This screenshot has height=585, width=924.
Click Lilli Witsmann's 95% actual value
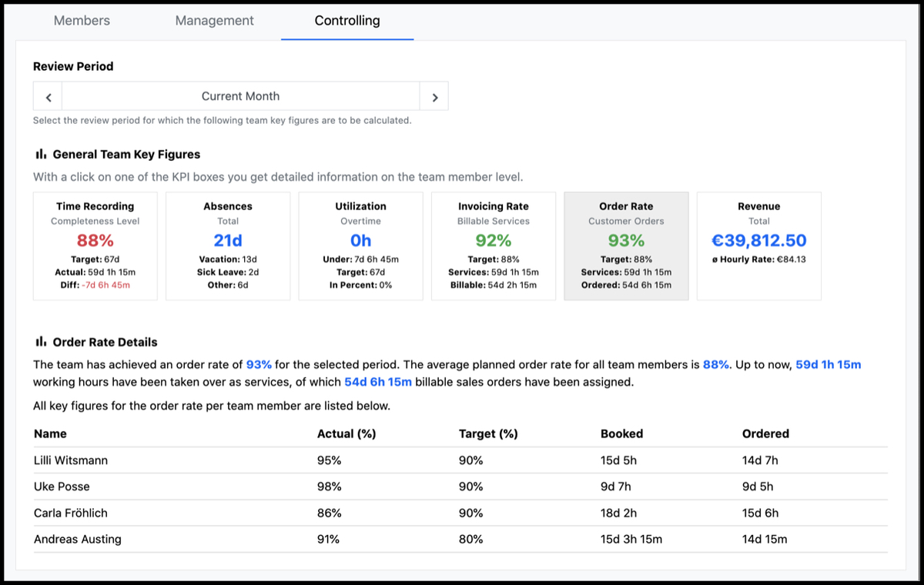click(330, 460)
